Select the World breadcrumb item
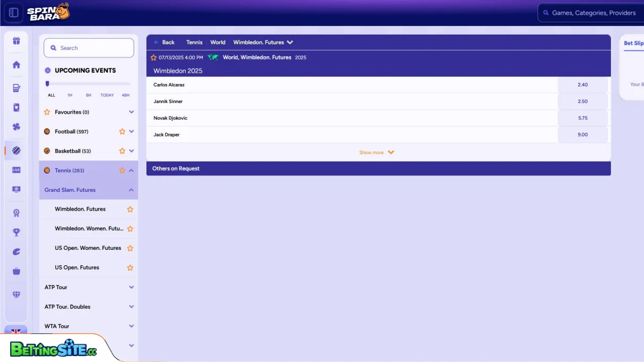Image resolution: width=644 pixels, height=362 pixels. pos(218,42)
